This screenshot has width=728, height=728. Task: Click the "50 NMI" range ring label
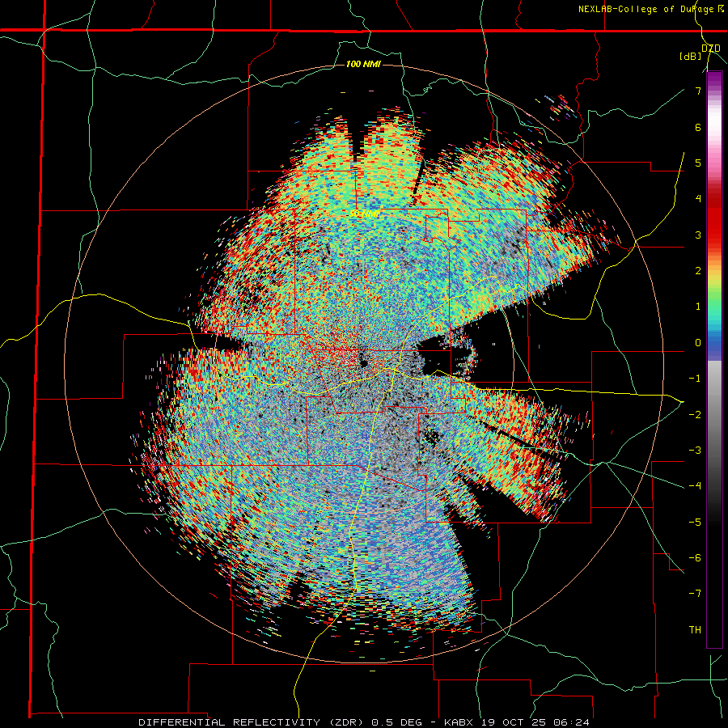pos(365,214)
